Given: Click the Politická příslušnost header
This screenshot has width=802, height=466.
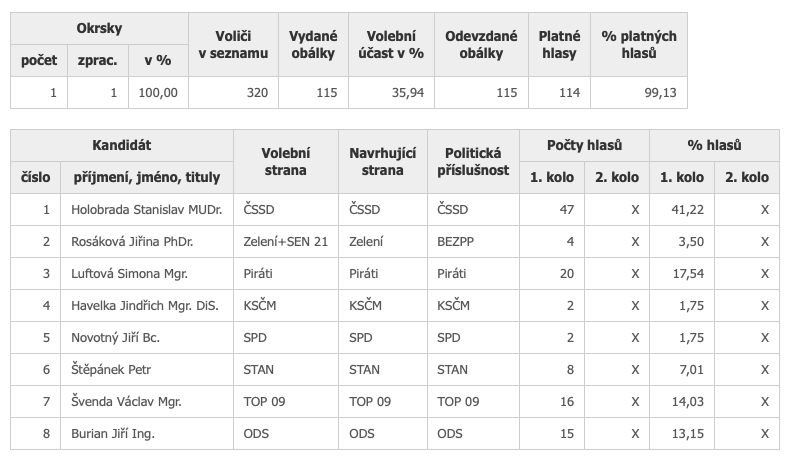Looking at the screenshot, I should [475, 161].
